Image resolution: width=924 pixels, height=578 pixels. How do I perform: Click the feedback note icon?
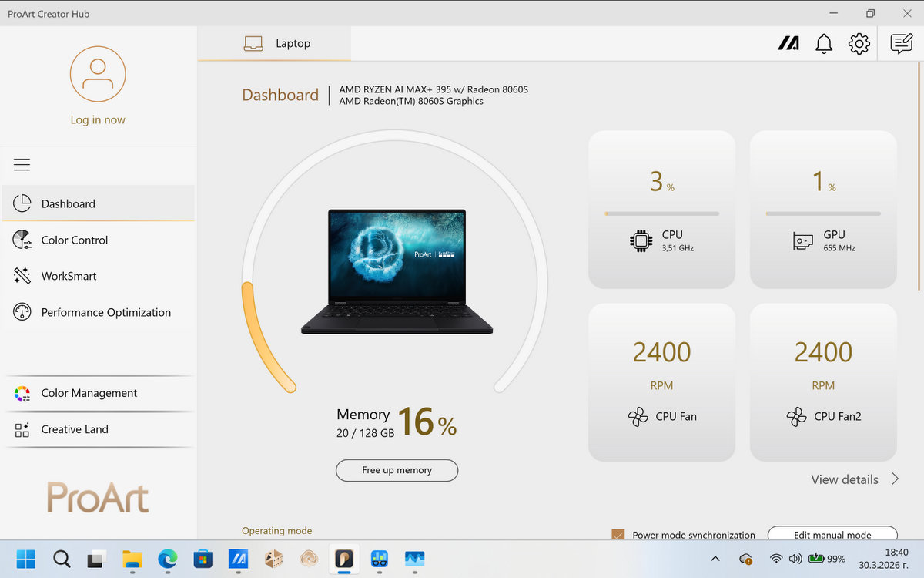pos(901,44)
